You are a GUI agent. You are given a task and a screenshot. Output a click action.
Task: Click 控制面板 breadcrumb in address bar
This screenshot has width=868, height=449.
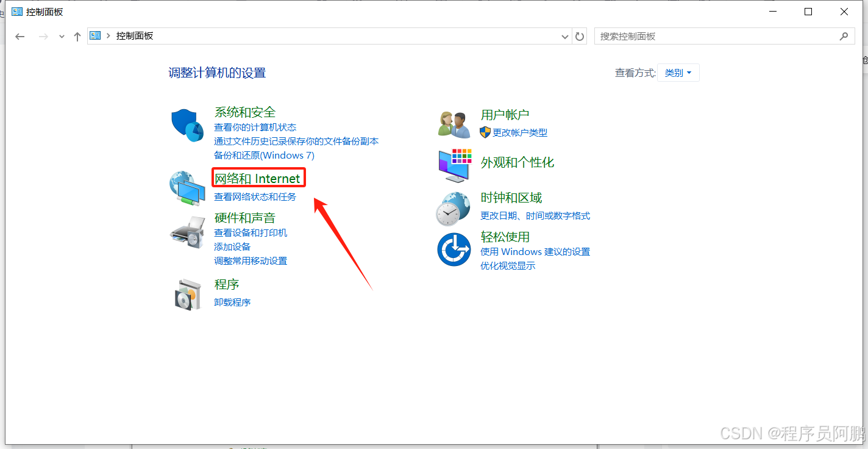135,36
